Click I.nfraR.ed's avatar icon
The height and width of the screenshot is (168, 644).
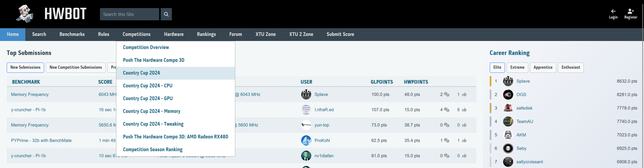tap(306, 110)
